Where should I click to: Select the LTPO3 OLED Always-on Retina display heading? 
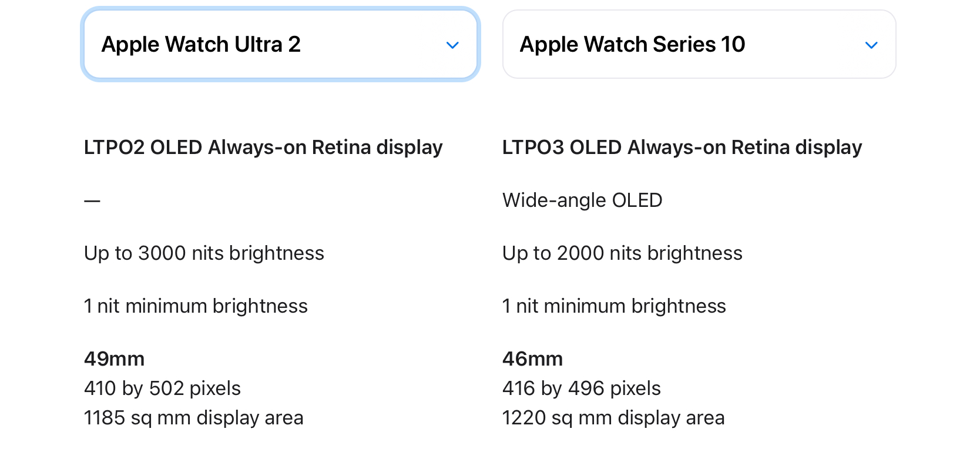(682, 147)
